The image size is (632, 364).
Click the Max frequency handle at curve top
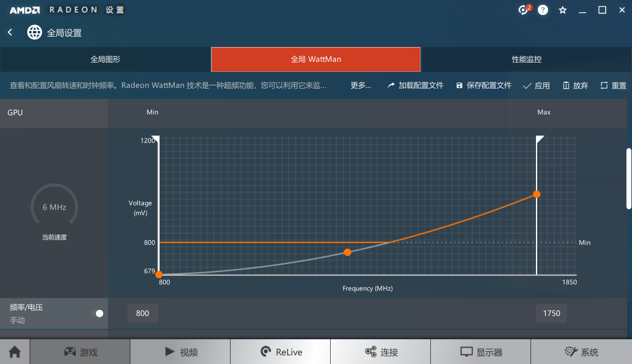click(x=537, y=194)
